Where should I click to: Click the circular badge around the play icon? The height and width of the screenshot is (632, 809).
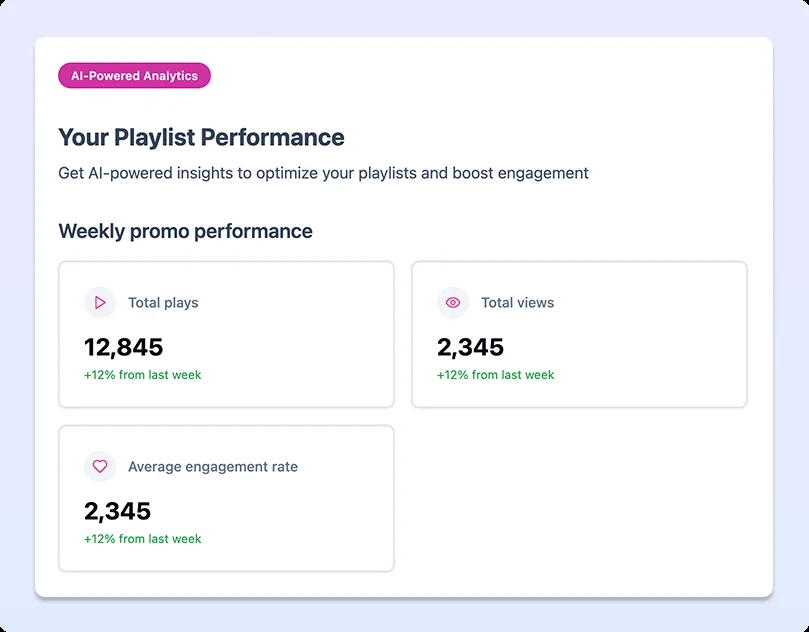coord(99,302)
